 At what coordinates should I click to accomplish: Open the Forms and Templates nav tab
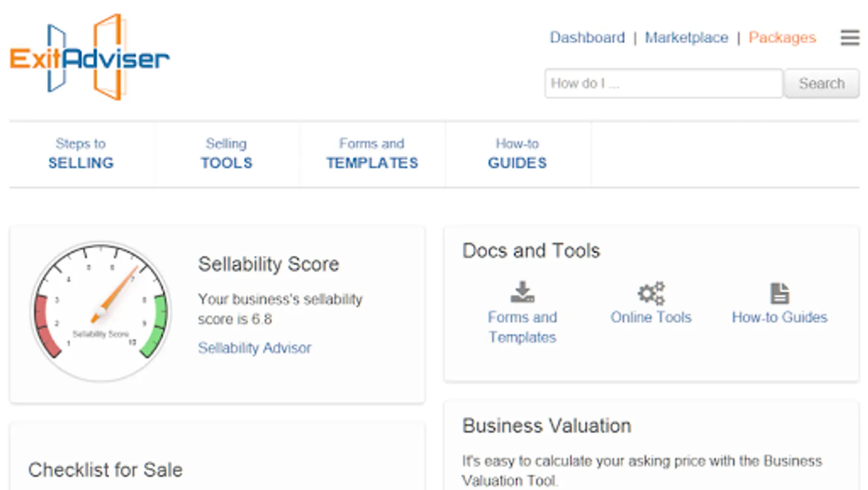(x=372, y=154)
